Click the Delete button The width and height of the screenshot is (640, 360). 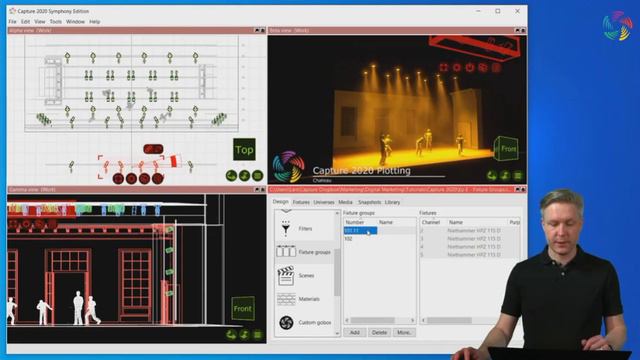click(x=379, y=332)
